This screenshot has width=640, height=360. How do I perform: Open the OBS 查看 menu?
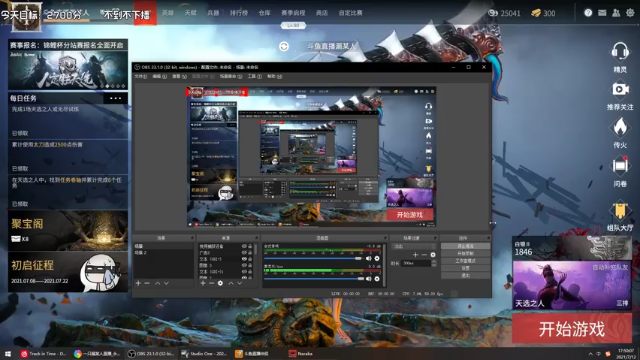[179, 76]
